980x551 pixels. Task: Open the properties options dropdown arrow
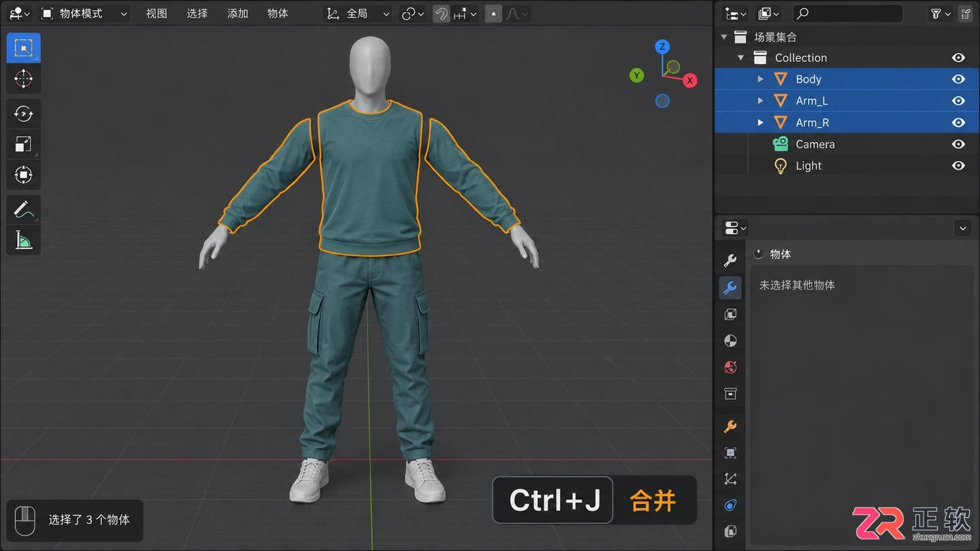tap(962, 228)
